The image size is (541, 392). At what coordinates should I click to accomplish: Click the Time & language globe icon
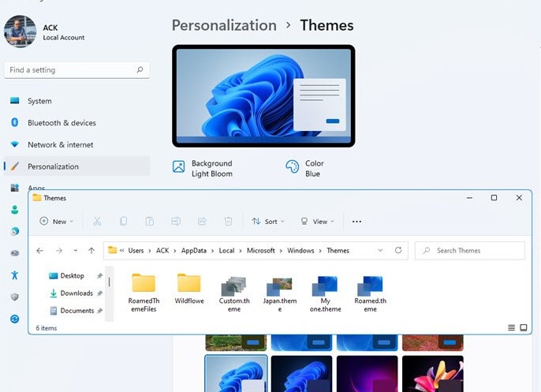point(14,231)
